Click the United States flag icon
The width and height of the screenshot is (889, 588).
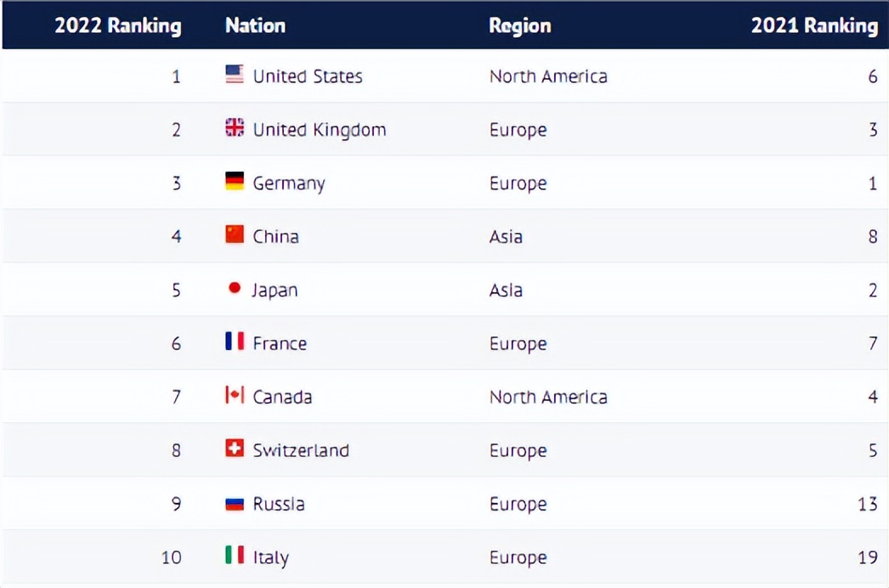pos(235,75)
